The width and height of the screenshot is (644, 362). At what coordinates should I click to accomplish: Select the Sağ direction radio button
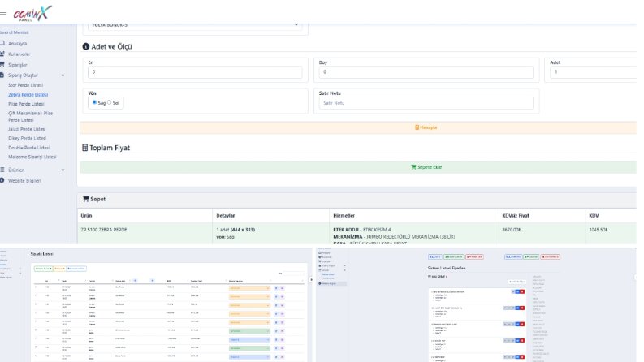point(94,102)
